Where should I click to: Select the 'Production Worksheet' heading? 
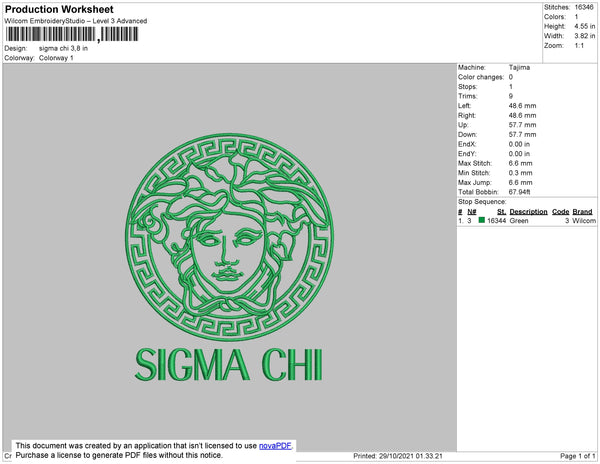click(x=59, y=9)
